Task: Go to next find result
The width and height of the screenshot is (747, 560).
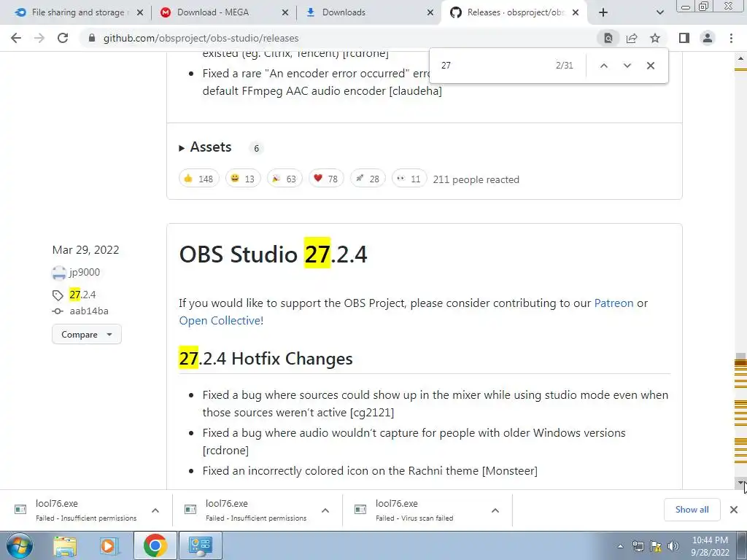Action: (x=627, y=66)
